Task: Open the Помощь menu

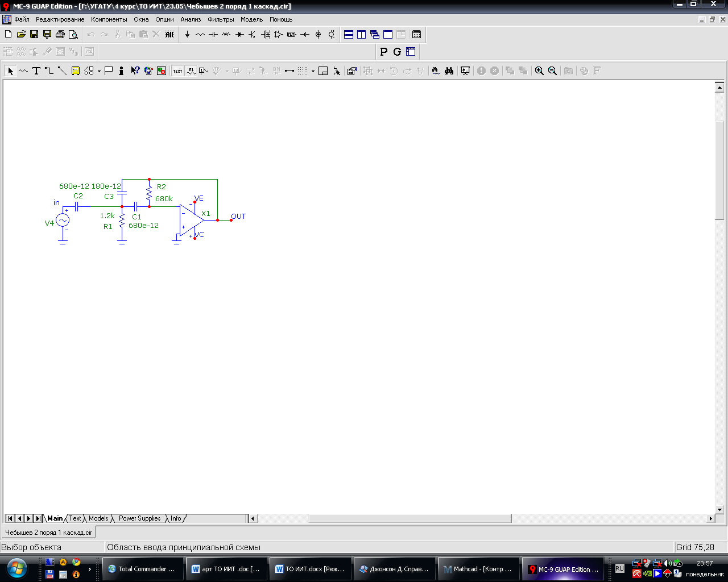Action: click(x=281, y=19)
